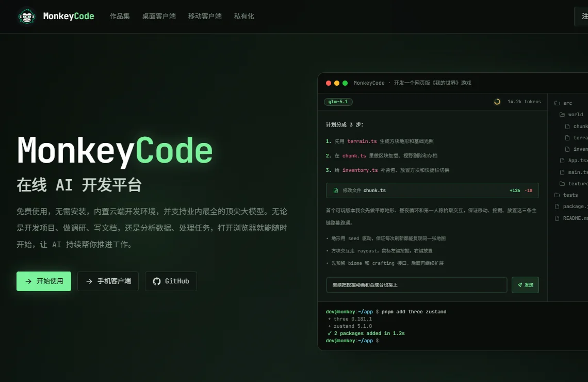The width and height of the screenshot is (588, 382).
Task: Click the arrow icon in 开始使用
Action: pyautogui.click(x=28, y=281)
